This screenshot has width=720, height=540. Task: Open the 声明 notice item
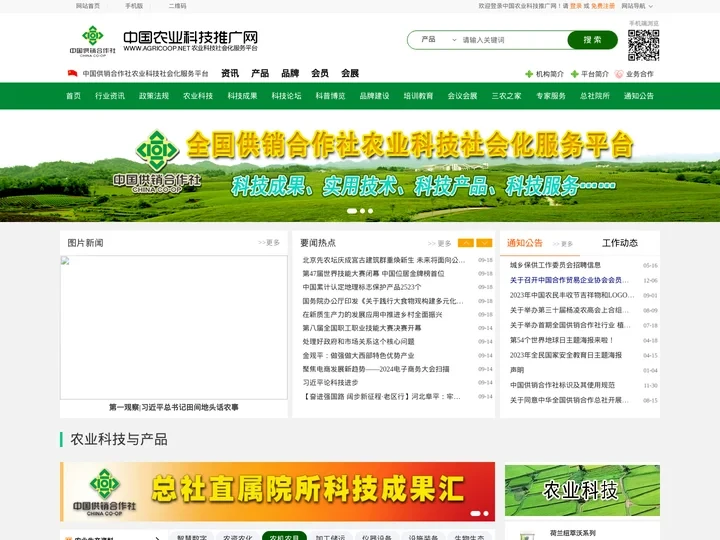tap(517, 370)
